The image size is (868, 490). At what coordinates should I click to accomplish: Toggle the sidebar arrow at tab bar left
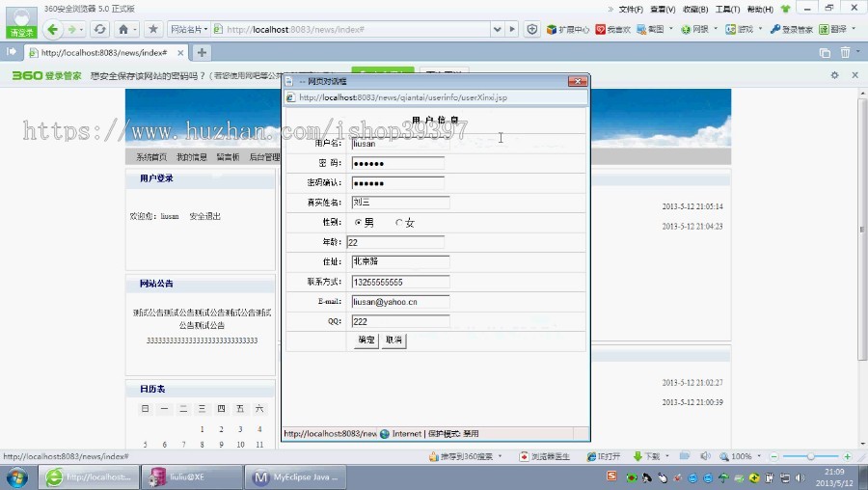click(x=11, y=52)
